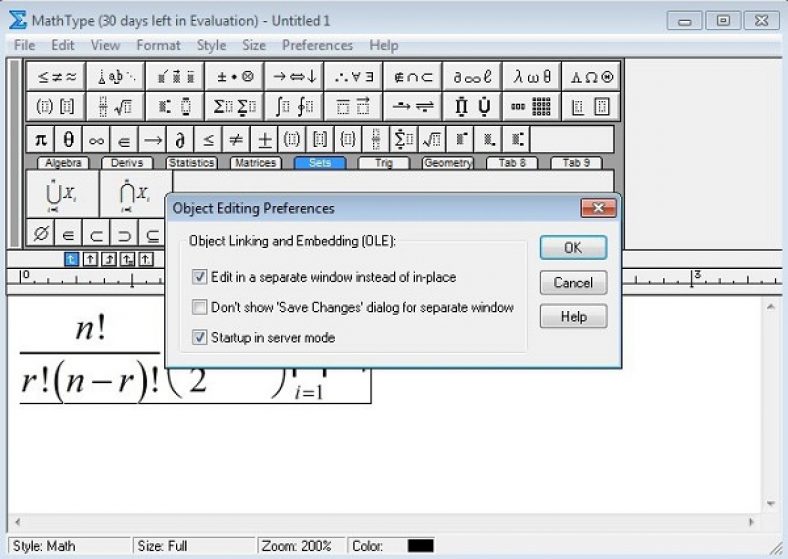Open the relational symbols palette (≤ ≠ ≈)
The image size is (788, 559).
tap(56, 76)
